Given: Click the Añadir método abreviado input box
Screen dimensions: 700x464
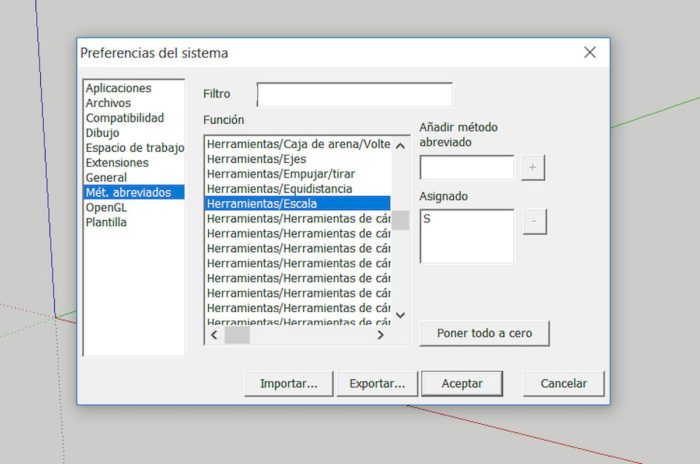Looking at the screenshot, I should tap(467, 168).
